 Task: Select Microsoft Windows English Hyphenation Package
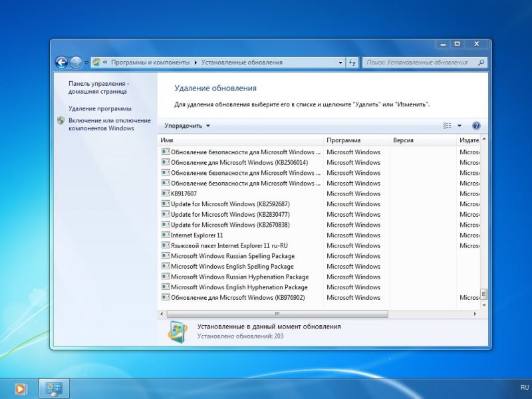click(319, 287)
